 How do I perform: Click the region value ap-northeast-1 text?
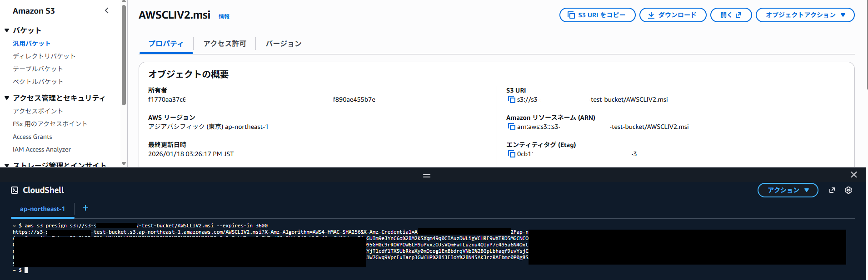click(x=247, y=127)
